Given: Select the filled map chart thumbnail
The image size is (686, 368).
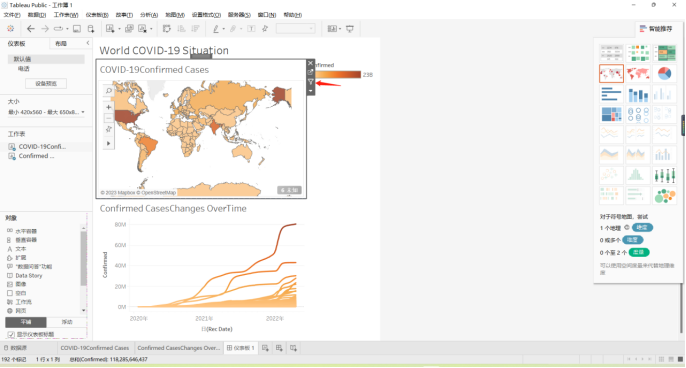Looking at the screenshot, I should [638, 74].
